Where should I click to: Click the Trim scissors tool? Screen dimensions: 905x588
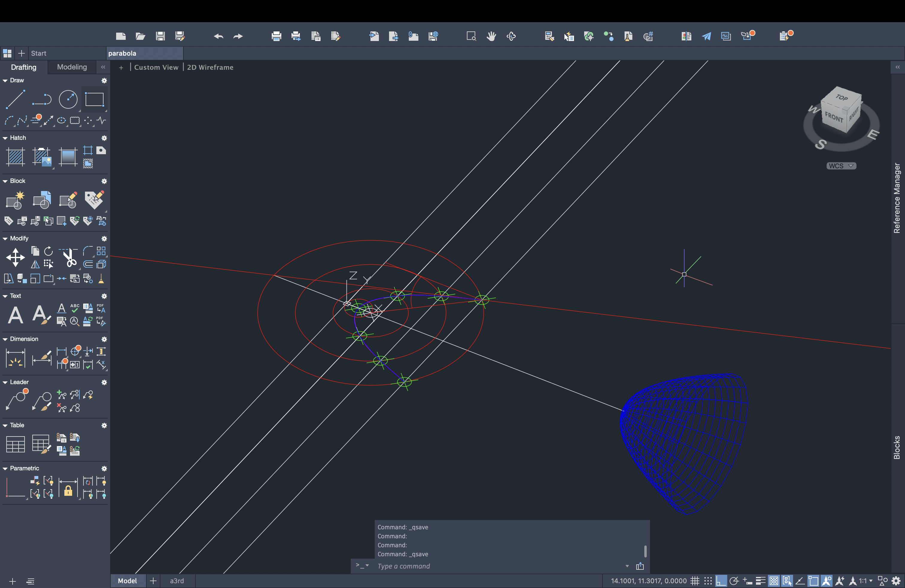coord(69,258)
